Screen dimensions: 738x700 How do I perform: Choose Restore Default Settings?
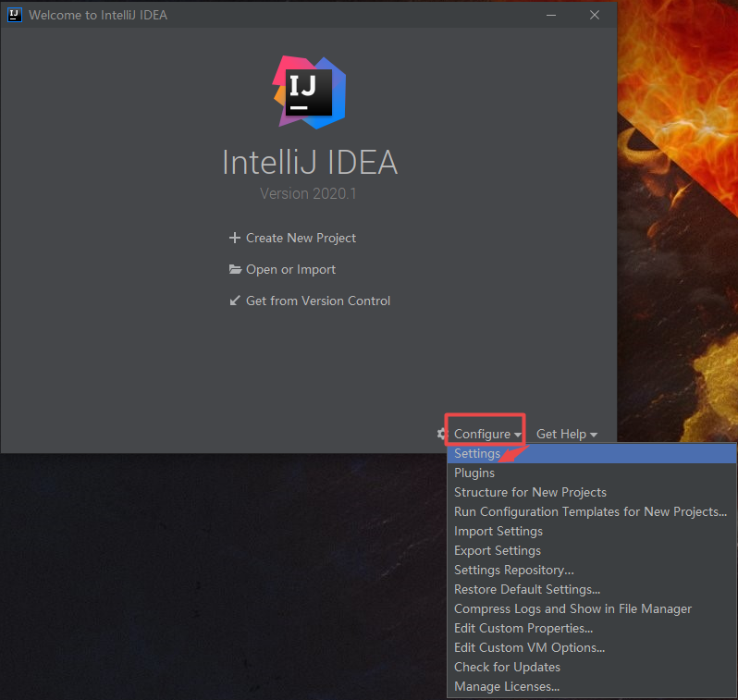click(x=592, y=589)
